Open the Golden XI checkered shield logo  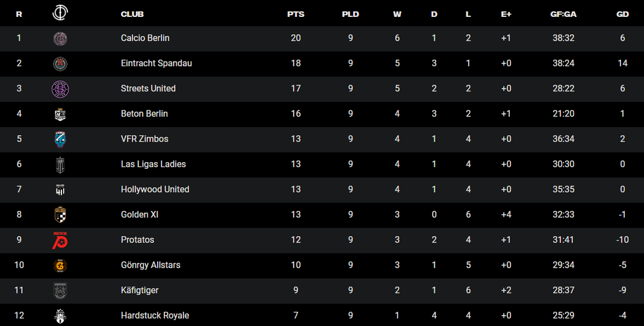60,215
